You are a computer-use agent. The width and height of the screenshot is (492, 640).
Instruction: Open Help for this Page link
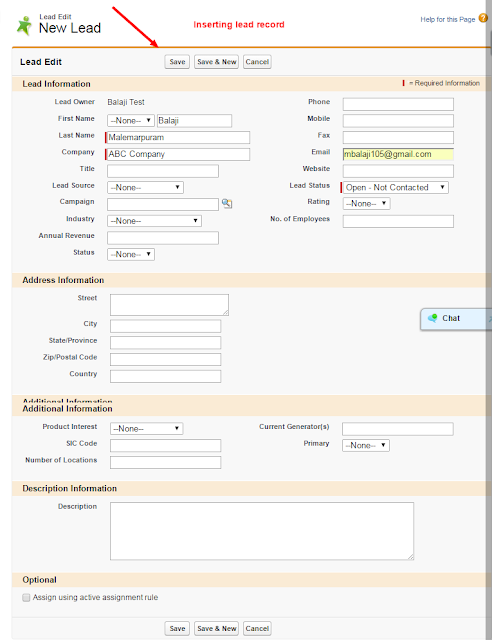pyautogui.click(x=447, y=19)
